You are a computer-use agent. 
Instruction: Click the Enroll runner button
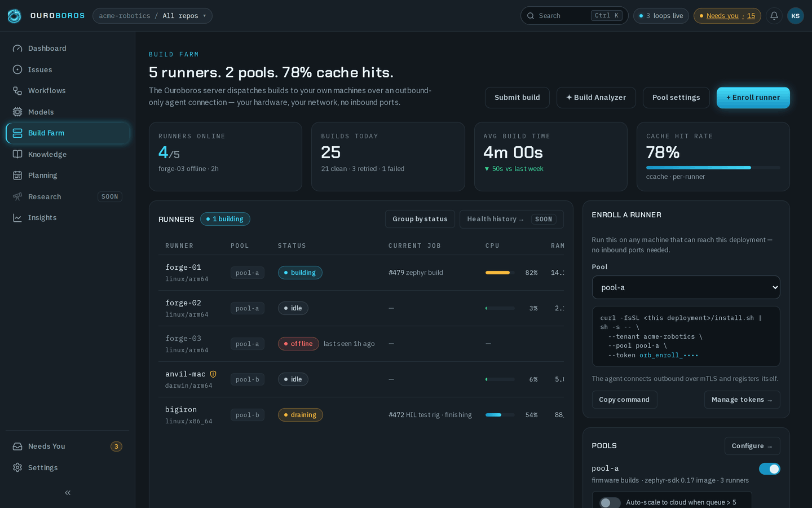pyautogui.click(x=753, y=98)
